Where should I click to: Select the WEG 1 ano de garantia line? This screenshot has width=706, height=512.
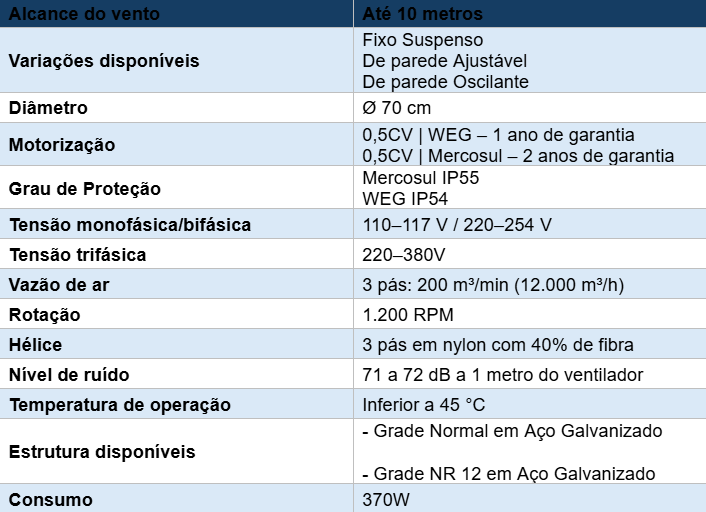click(498, 135)
